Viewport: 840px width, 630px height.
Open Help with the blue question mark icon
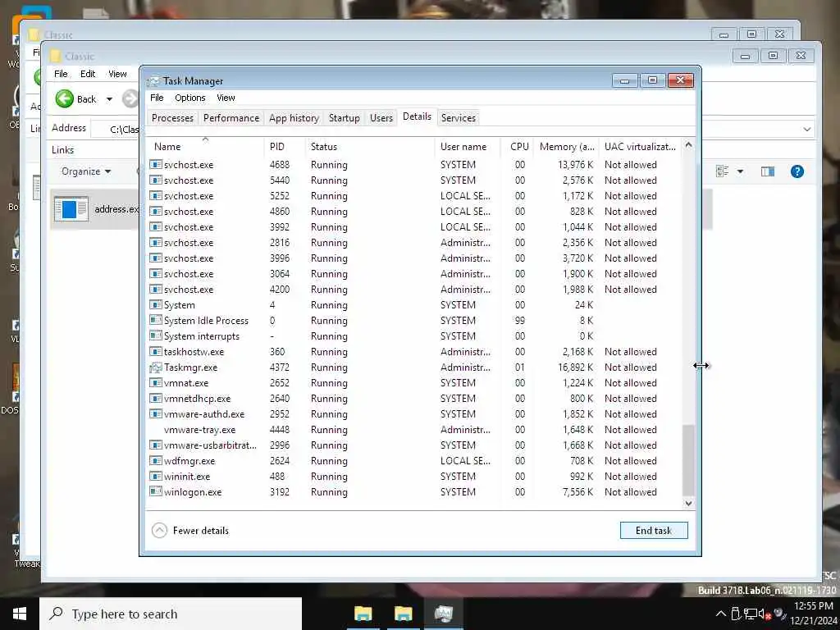797,171
